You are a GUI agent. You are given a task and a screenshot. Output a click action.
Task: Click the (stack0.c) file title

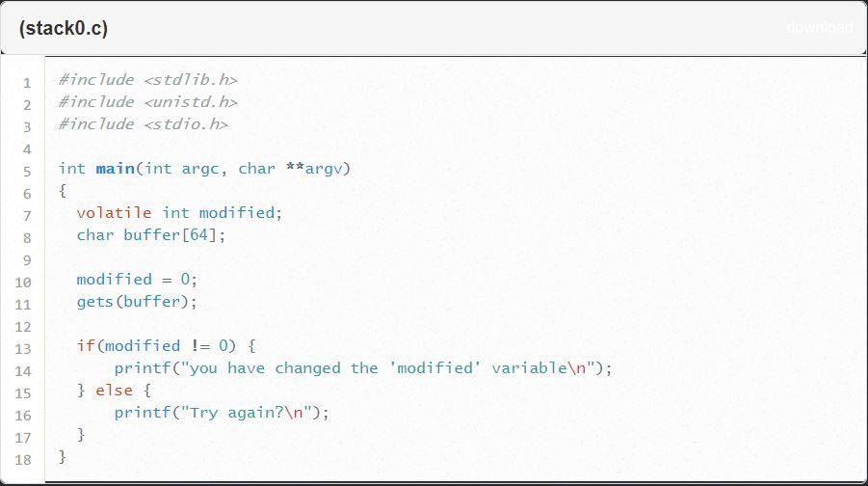(x=64, y=28)
